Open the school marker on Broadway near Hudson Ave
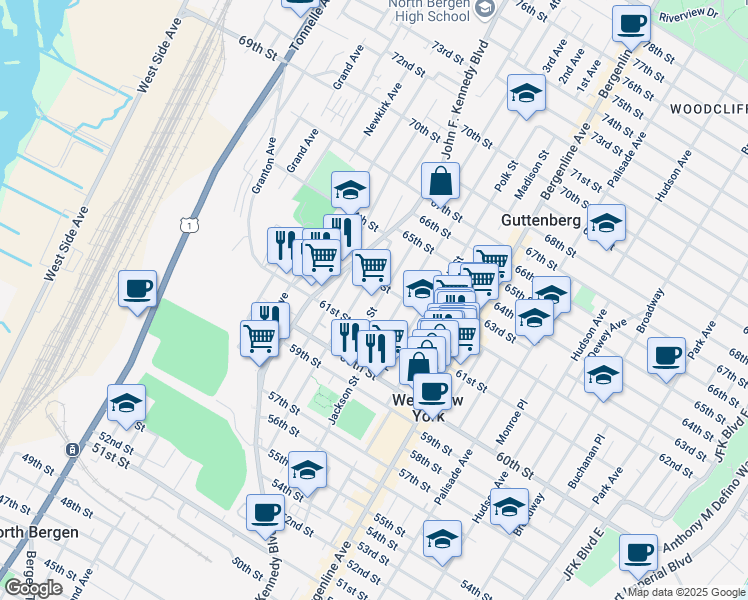The width and height of the screenshot is (748, 600). (x=509, y=508)
